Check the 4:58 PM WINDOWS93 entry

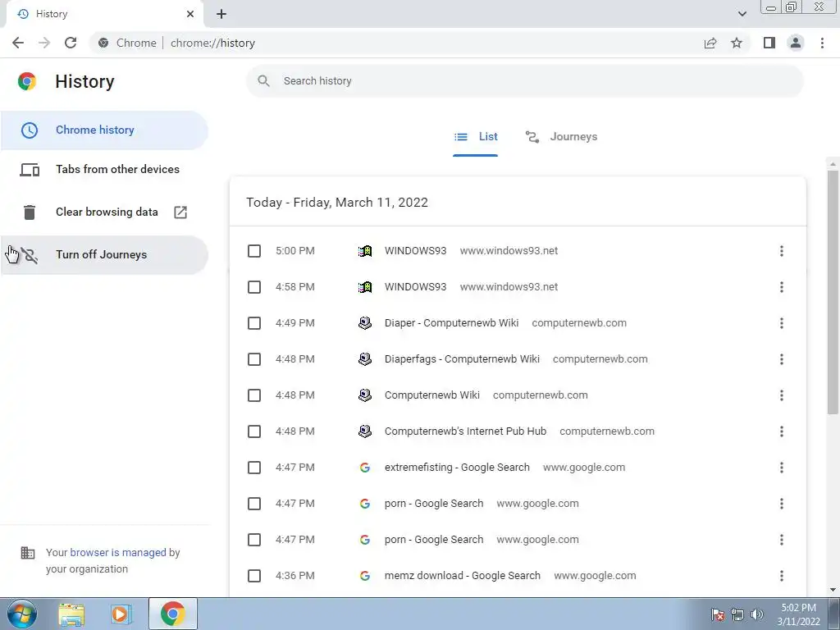click(254, 287)
